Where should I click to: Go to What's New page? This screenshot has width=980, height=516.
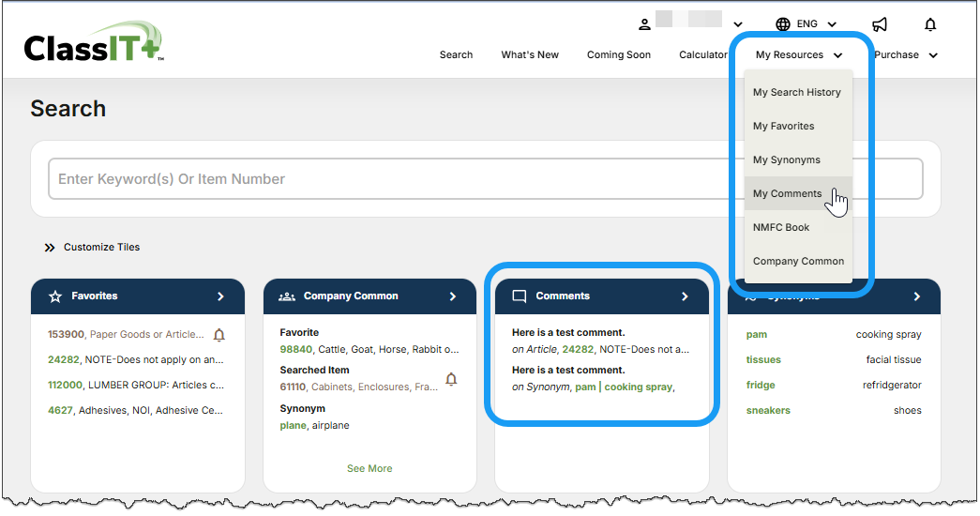(x=529, y=55)
